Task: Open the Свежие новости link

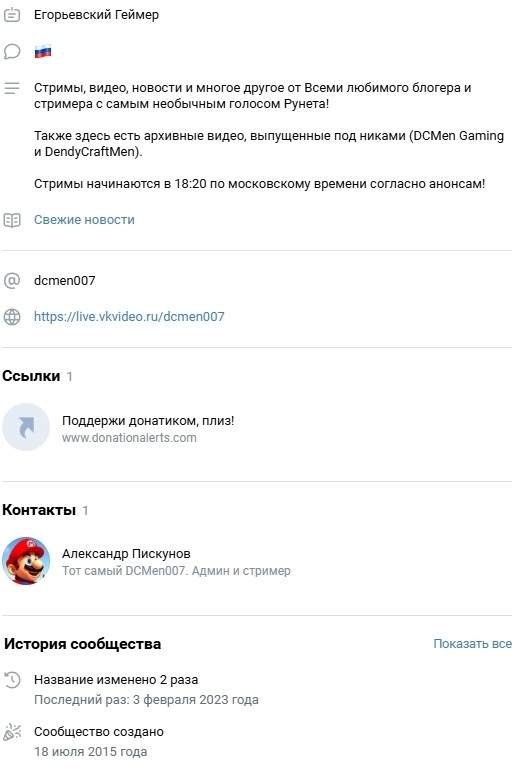Action: click(x=84, y=220)
